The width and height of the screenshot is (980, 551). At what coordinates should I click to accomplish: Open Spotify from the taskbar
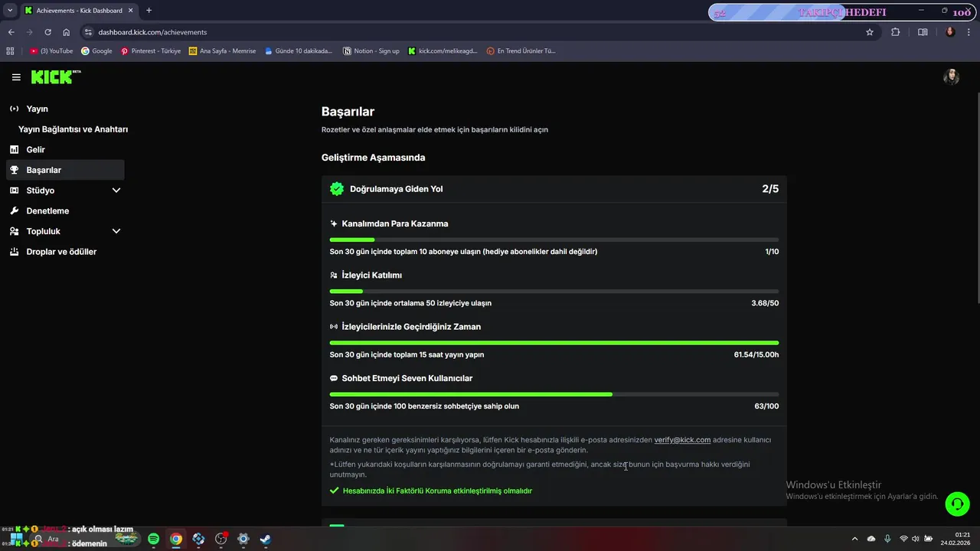(x=153, y=539)
